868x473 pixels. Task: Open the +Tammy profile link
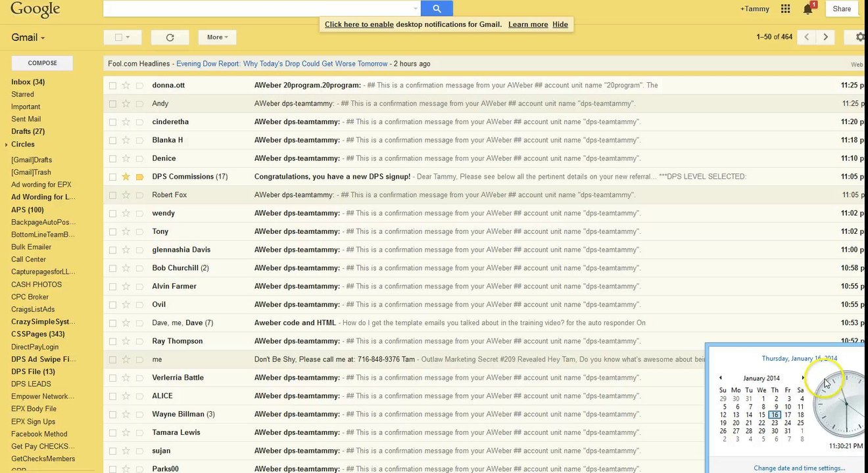point(754,9)
